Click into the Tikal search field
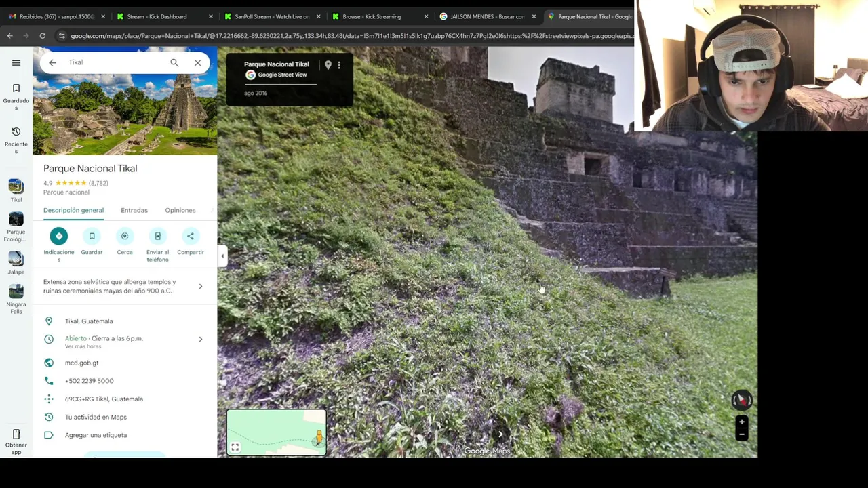 (115, 62)
